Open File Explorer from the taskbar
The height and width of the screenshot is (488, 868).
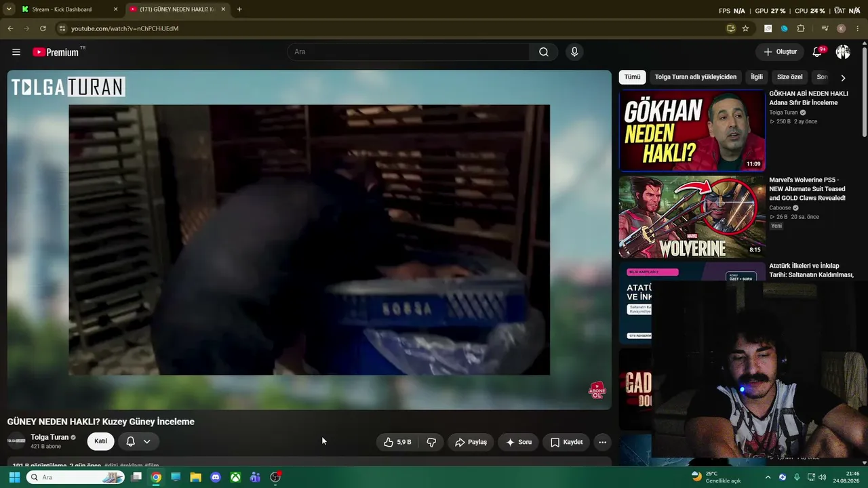tap(195, 477)
